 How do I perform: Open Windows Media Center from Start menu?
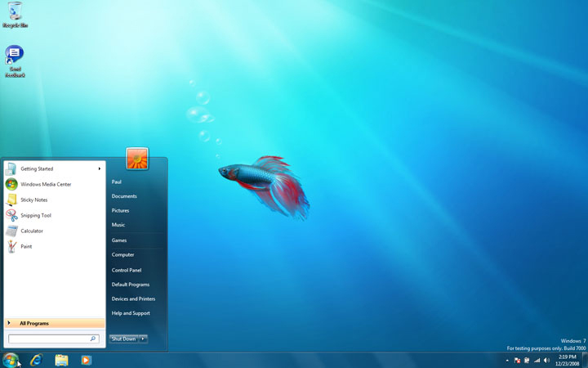pyautogui.click(x=45, y=184)
